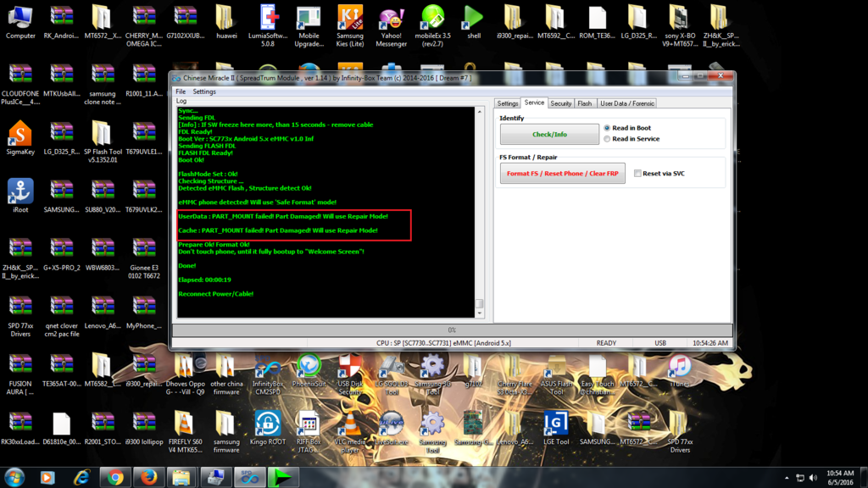Select the shell shortcut on the desktop
The image size is (868, 488).
coord(474,22)
